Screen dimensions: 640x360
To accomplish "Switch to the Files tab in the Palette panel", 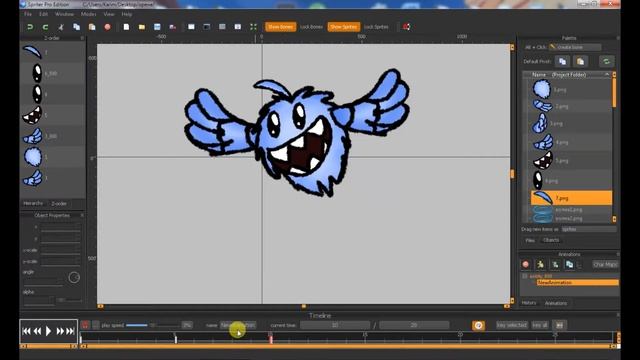I will (530, 240).
